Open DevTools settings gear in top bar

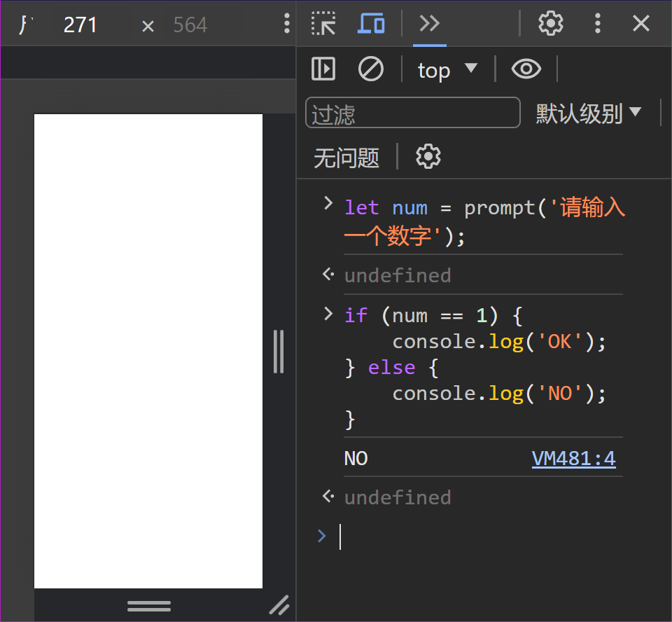[551, 24]
